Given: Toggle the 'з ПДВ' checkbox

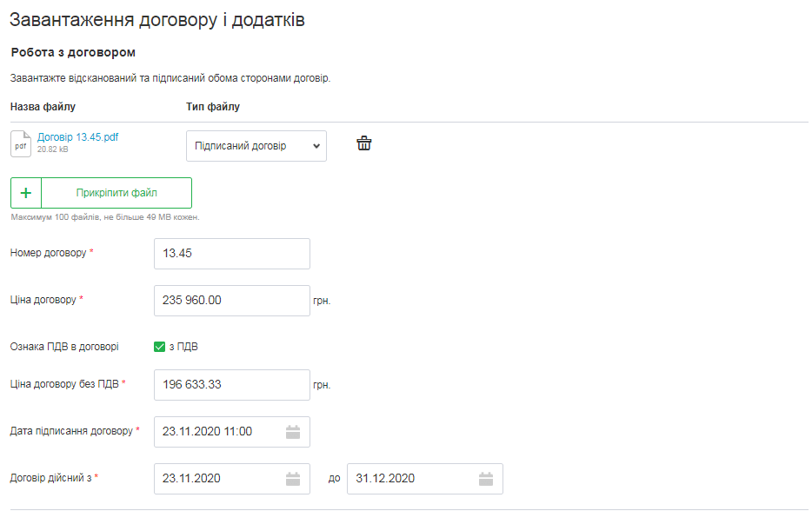Looking at the screenshot, I should (x=159, y=347).
